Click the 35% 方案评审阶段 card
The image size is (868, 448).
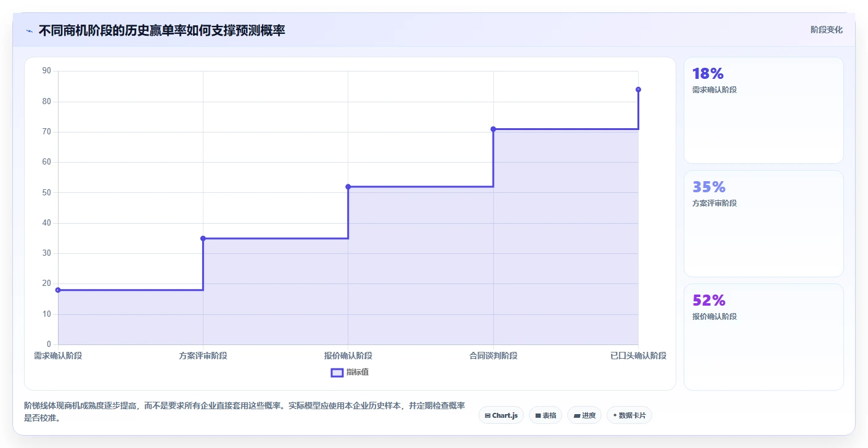click(763, 224)
